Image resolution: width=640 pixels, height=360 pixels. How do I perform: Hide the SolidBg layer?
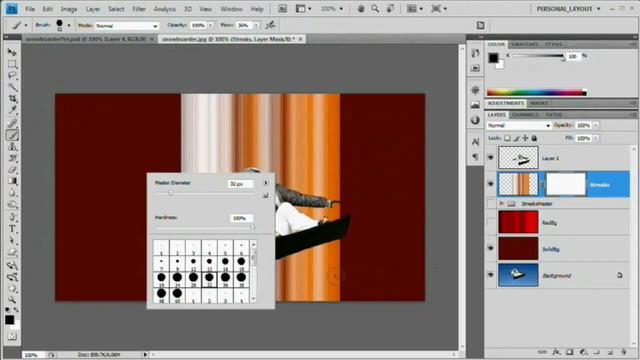coord(491,249)
